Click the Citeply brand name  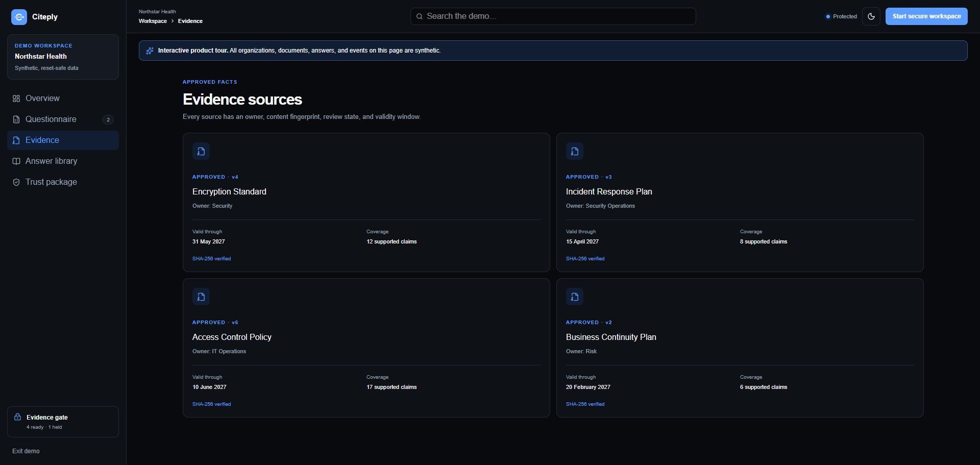45,17
